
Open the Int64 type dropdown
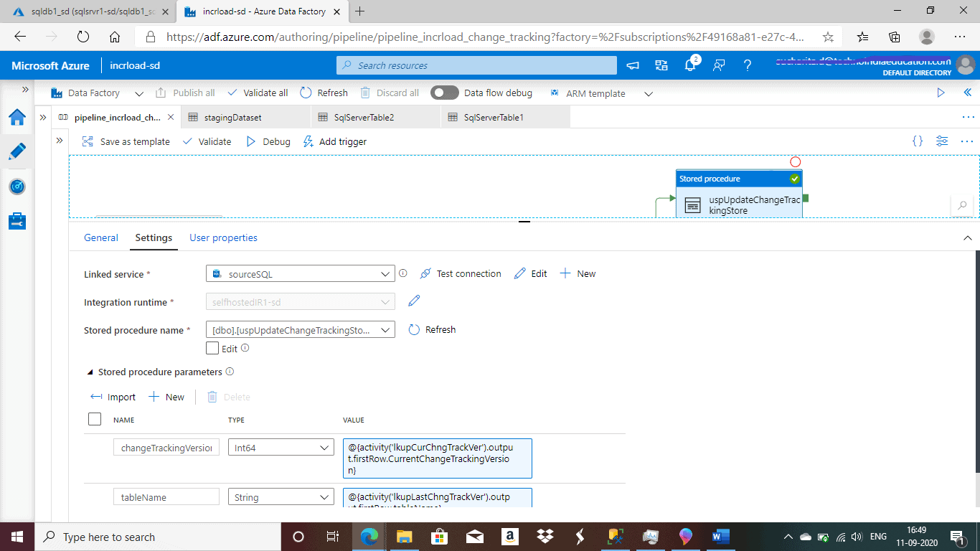click(x=281, y=447)
